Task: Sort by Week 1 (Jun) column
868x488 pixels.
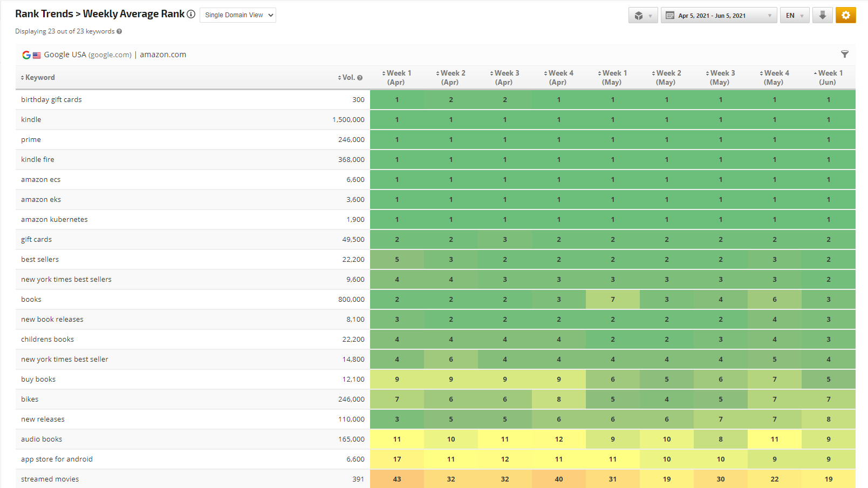Action: click(828, 77)
